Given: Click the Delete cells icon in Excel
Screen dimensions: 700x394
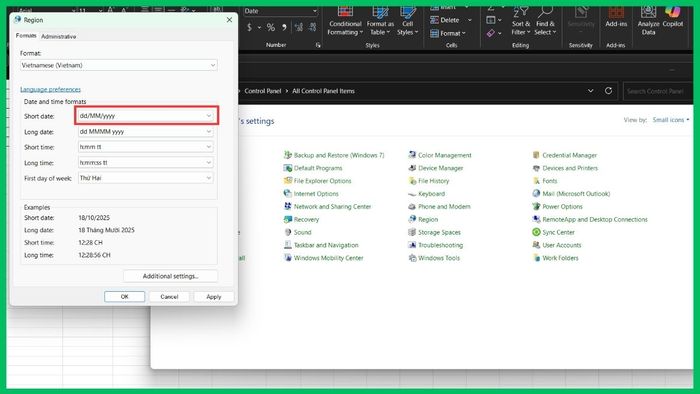Looking at the screenshot, I should click(434, 20).
